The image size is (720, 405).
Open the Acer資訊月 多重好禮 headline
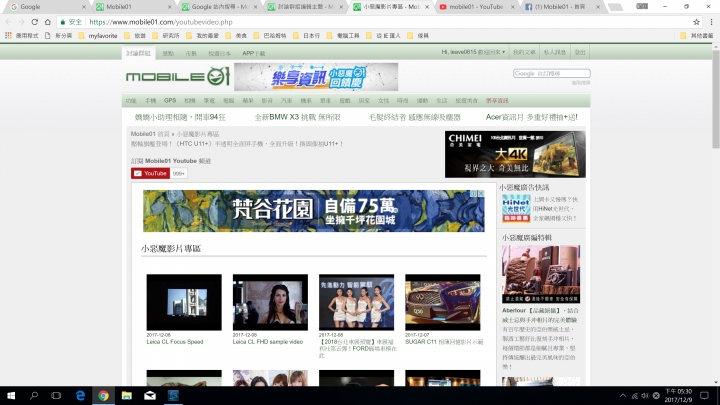click(x=532, y=117)
